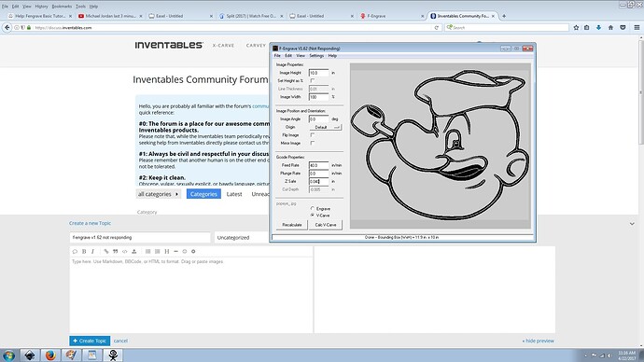Open F-Engrave Help menu
Image resolution: width=644 pixels, height=362 pixels.
tap(332, 55)
